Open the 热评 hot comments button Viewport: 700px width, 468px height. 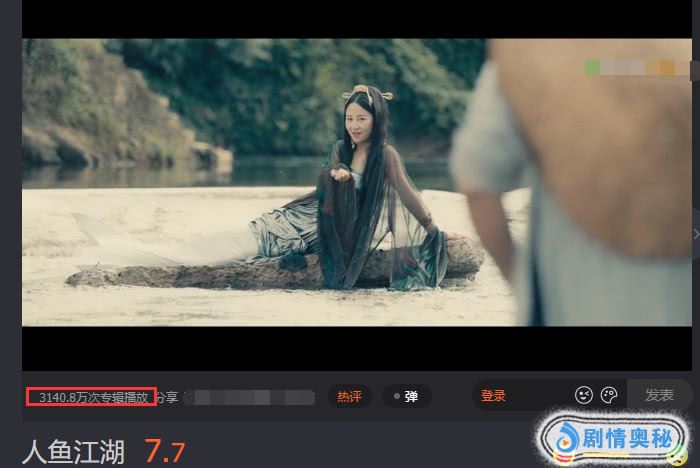click(349, 396)
